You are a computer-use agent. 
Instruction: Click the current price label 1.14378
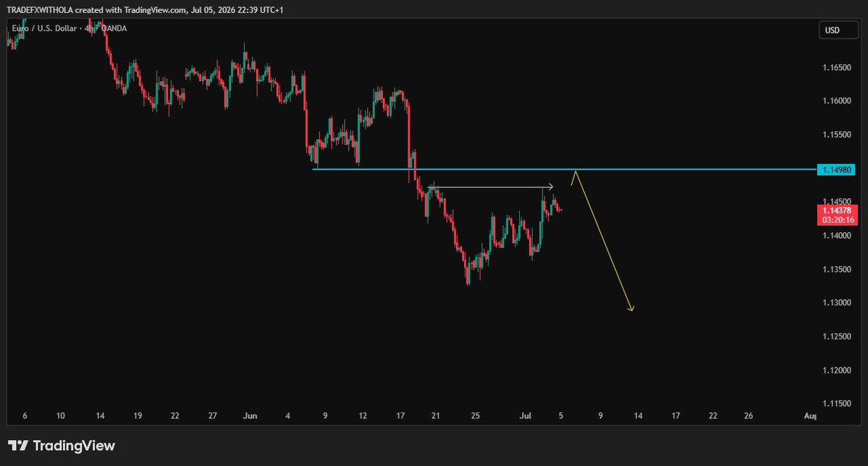pyautogui.click(x=836, y=211)
